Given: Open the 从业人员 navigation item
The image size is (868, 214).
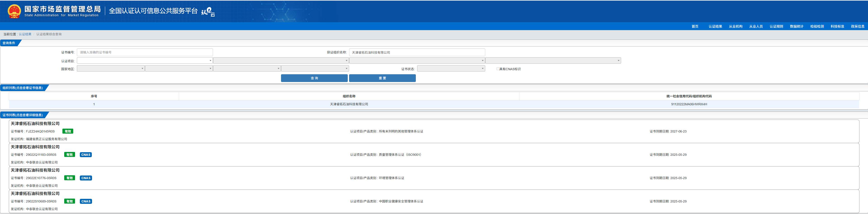Looking at the screenshot, I should tap(756, 26).
